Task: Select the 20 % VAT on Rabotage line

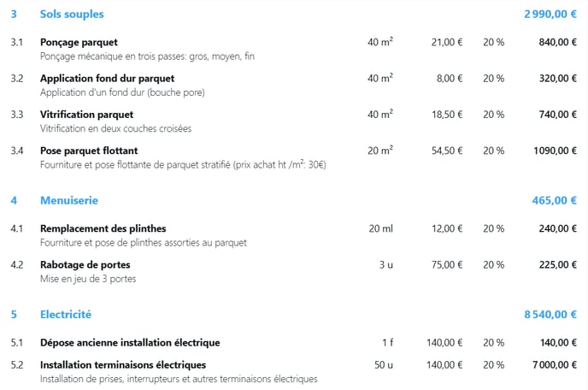Action: [x=493, y=264]
